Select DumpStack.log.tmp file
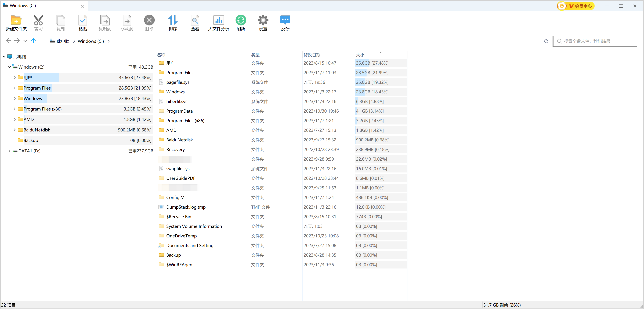This screenshot has height=309, width=644. pyautogui.click(x=186, y=207)
